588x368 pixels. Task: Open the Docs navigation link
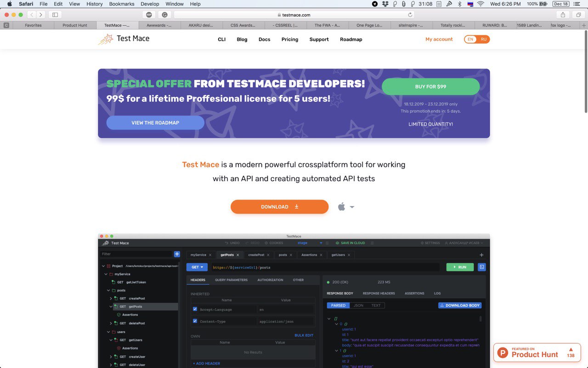pyautogui.click(x=264, y=40)
